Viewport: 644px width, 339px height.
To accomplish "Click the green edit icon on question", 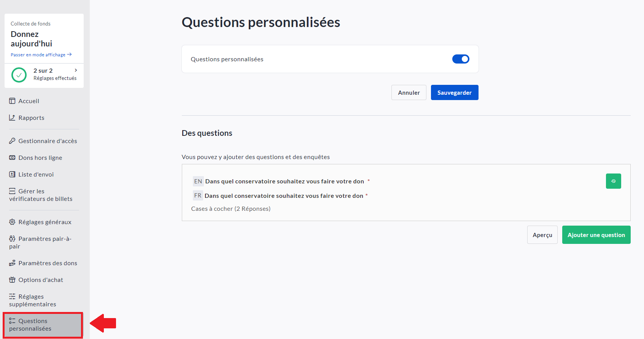I will tap(613, 181).
